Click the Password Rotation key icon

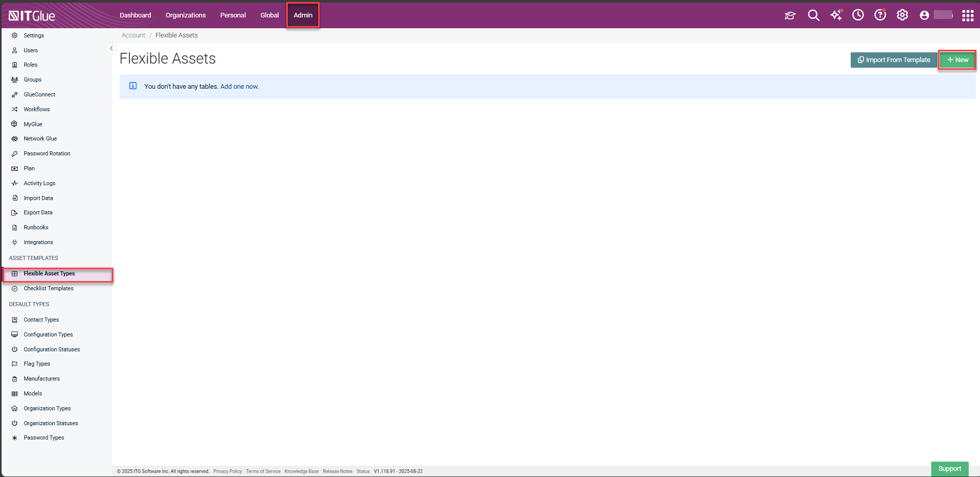click(14, 153)
